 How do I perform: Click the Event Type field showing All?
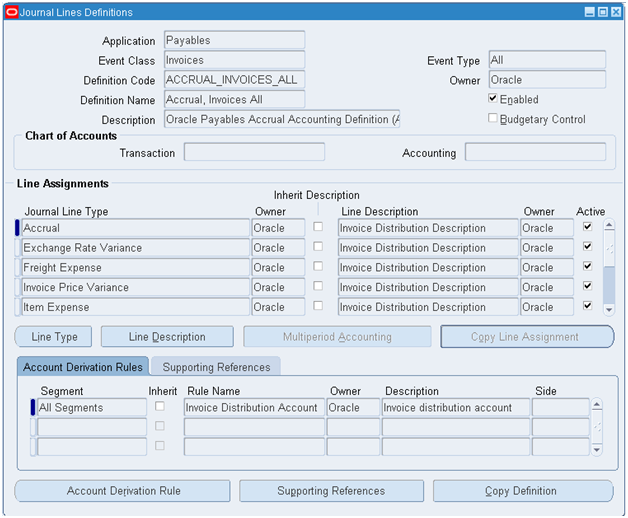coord(547,60)
